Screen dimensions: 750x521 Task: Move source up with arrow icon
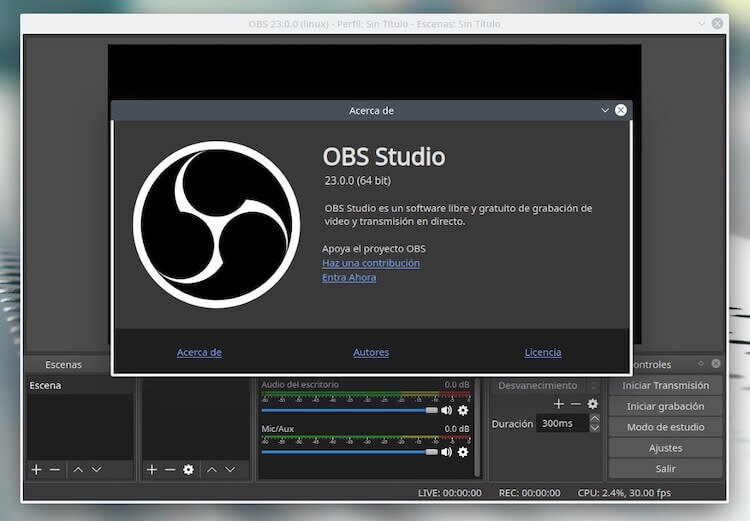tap(211, 470)
